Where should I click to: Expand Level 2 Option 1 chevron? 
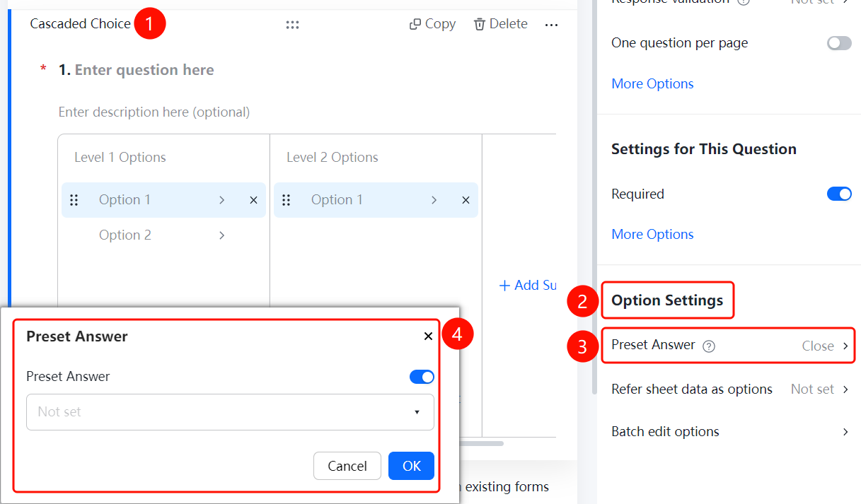(434, 200)
